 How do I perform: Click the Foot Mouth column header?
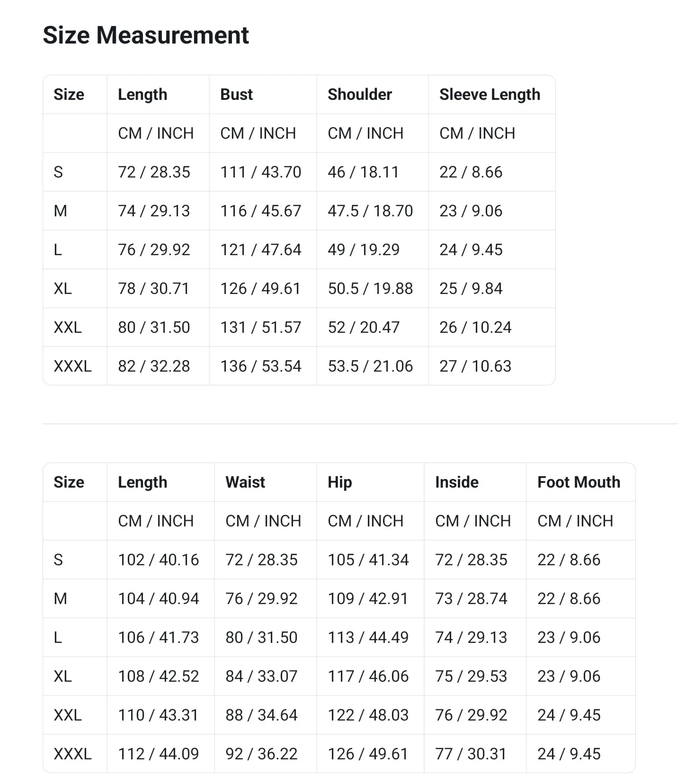579,482
